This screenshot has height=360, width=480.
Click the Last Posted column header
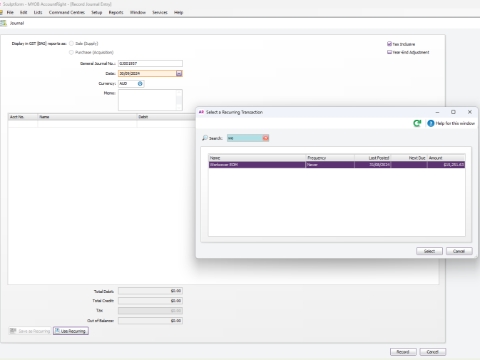click(x=372, y=158)
